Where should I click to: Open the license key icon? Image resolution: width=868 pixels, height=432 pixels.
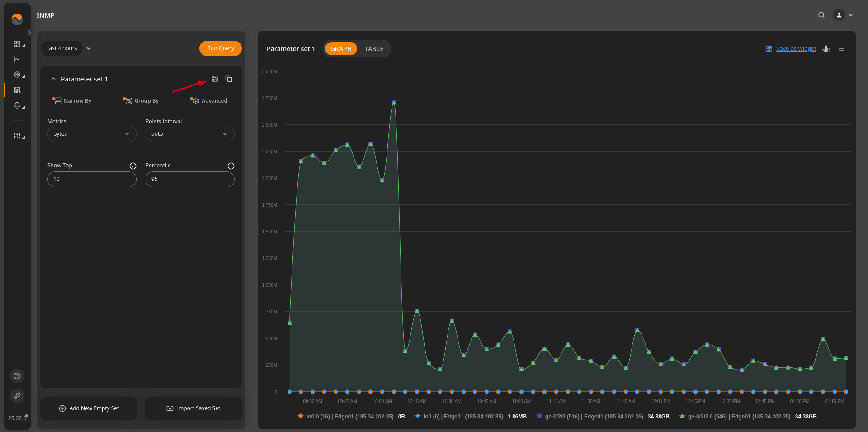17,396
